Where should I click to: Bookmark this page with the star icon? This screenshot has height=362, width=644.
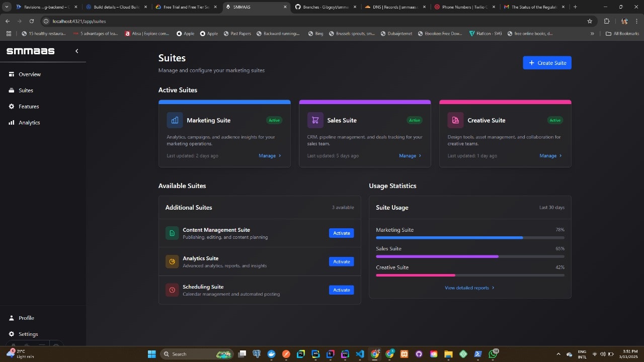pyautogui.click(x=590, y=21)
